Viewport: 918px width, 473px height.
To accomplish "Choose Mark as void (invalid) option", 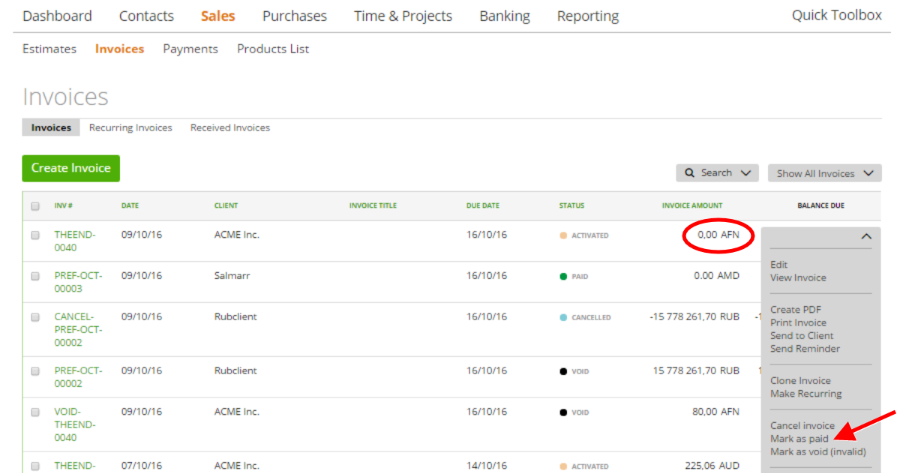I will click(818, 451).
